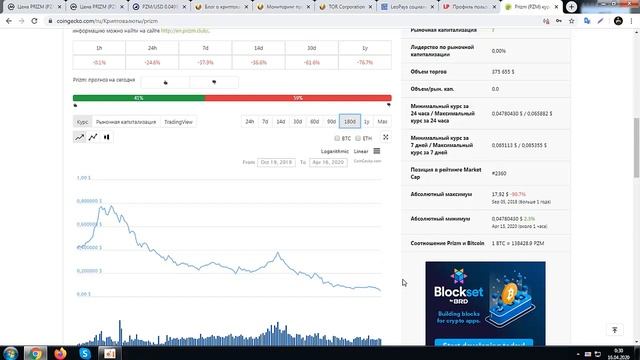
Task: Set chart range to 7d
Action: pos(265,122)
